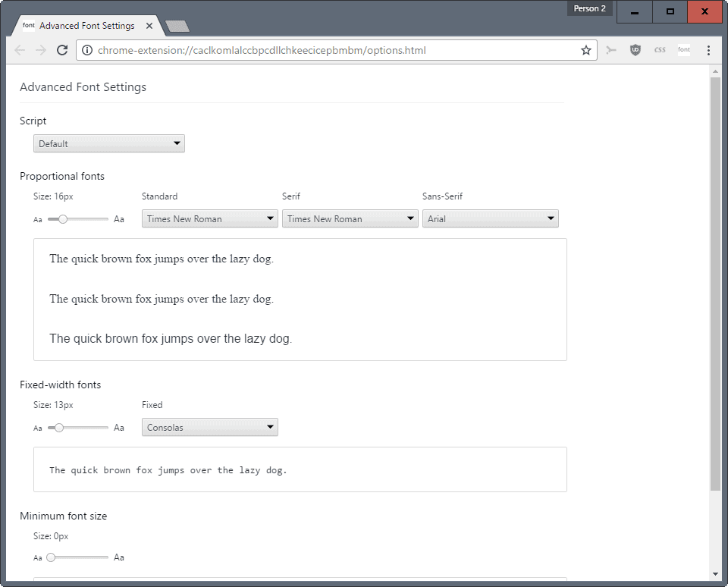Click the Person 2 profile button
The image size is (728, 587).
[x=589, y=8]
